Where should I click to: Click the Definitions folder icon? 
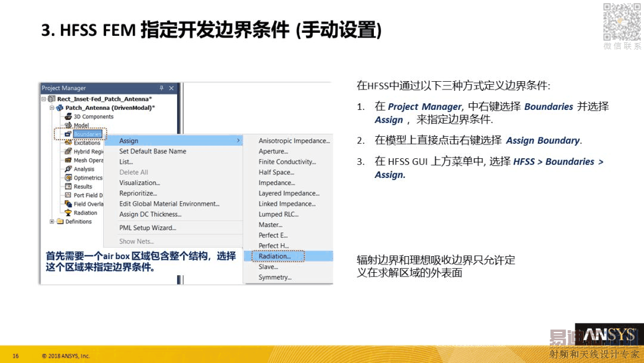[x=60, y=221]
